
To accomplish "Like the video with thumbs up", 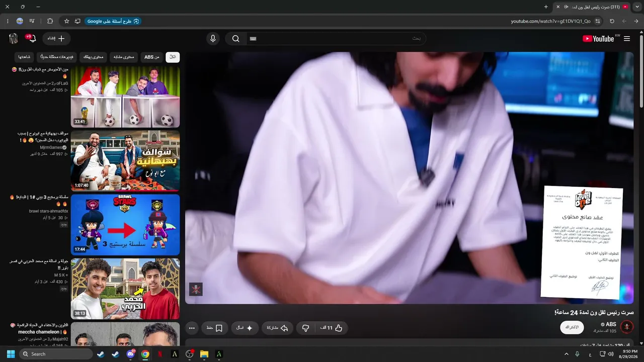I will 332,328.
